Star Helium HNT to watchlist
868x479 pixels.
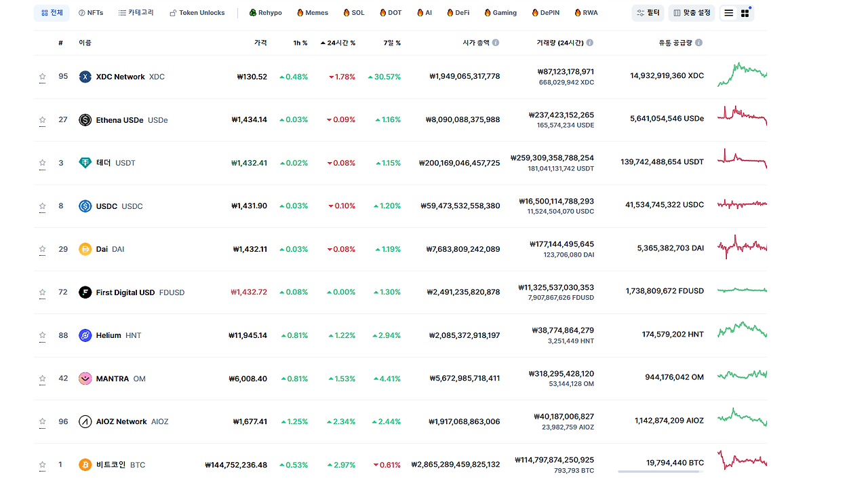click(43, 335)
